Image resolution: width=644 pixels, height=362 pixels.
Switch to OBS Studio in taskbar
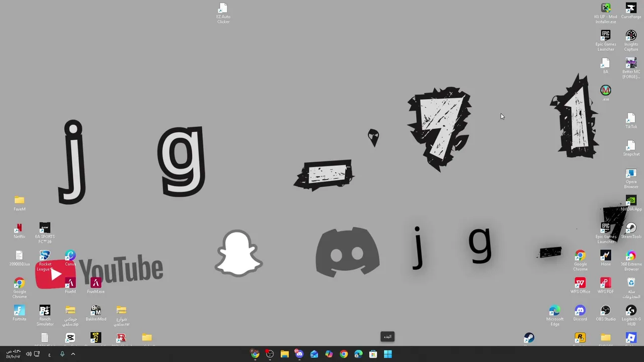pyautogui.click(x=270, y=354)
